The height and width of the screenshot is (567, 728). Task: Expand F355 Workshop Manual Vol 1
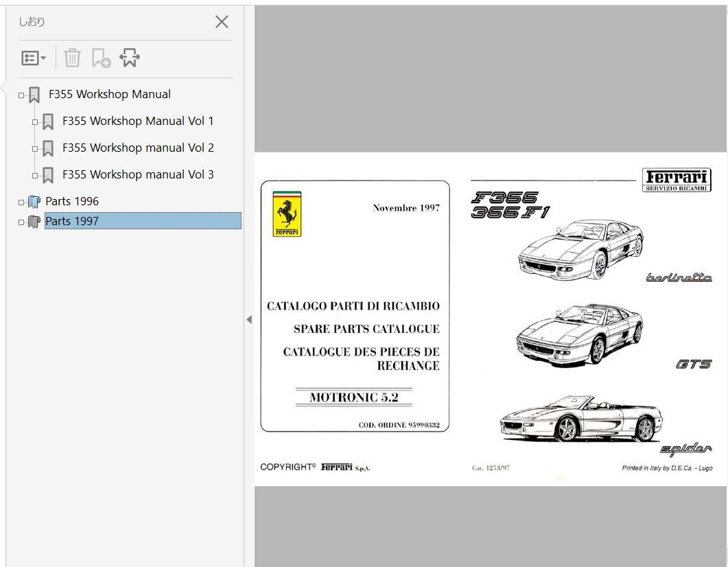point(35,122)
